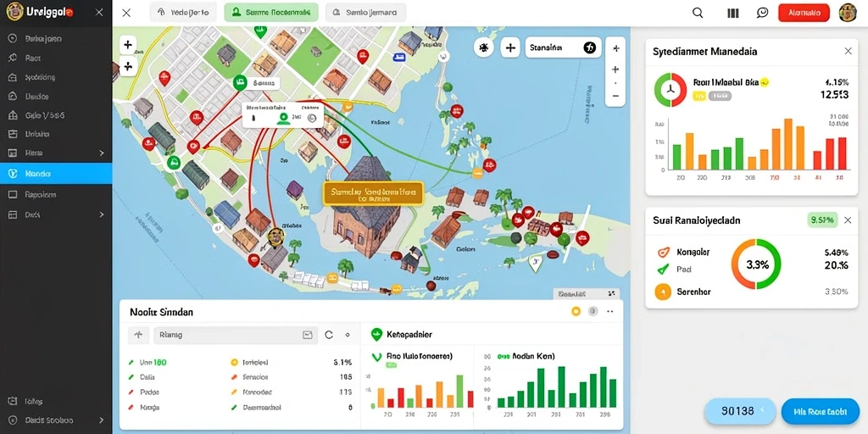Toggle the yellow dot in Noolte Sinndan header
Screen dimensions: 868x434
[x=576, y=312]
